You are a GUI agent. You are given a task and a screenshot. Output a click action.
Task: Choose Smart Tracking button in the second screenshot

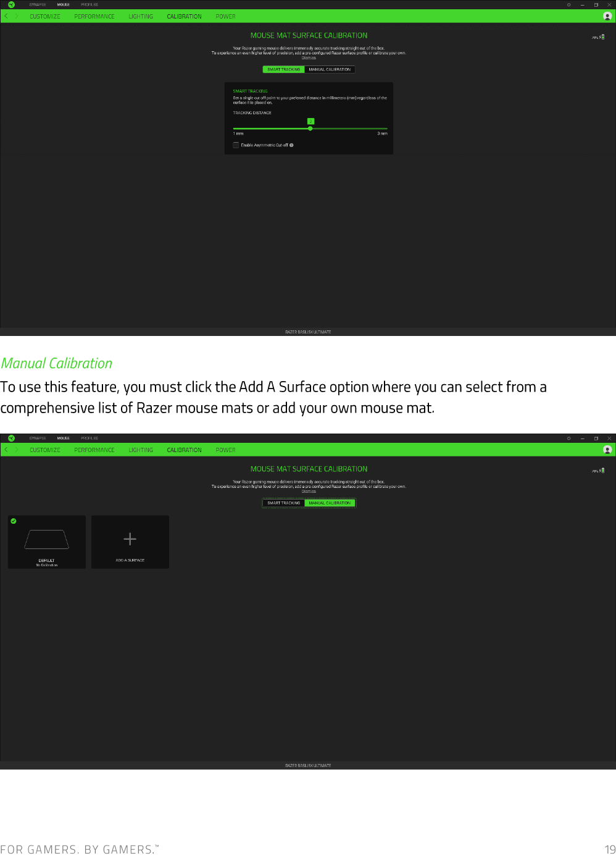click(x=283, y=503)
